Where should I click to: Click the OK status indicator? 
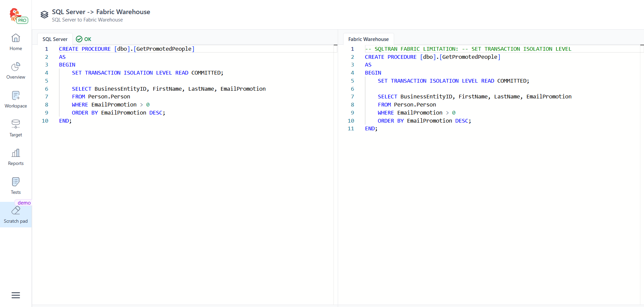[84, 39]
